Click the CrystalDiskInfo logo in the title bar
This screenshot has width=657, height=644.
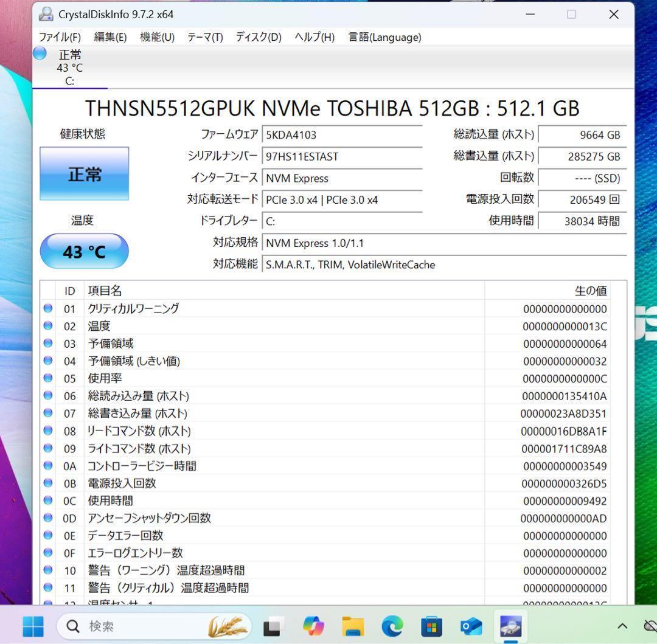tap(46, 13)
